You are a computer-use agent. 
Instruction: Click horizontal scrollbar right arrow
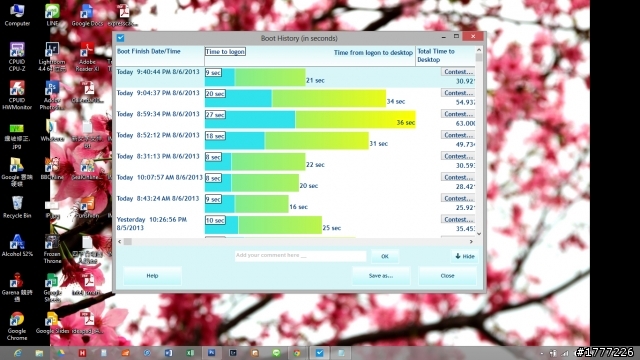(471, 242)
